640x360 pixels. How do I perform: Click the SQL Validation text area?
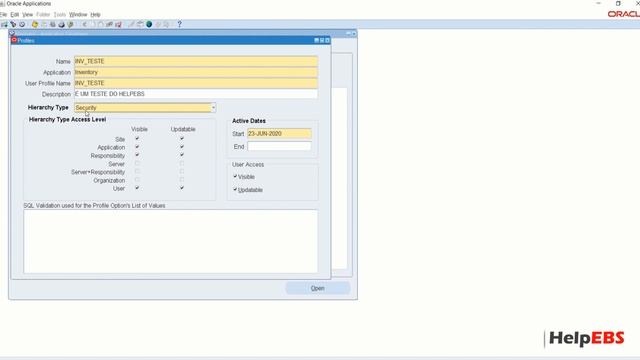pyautogui.click(x=171, y=241)
